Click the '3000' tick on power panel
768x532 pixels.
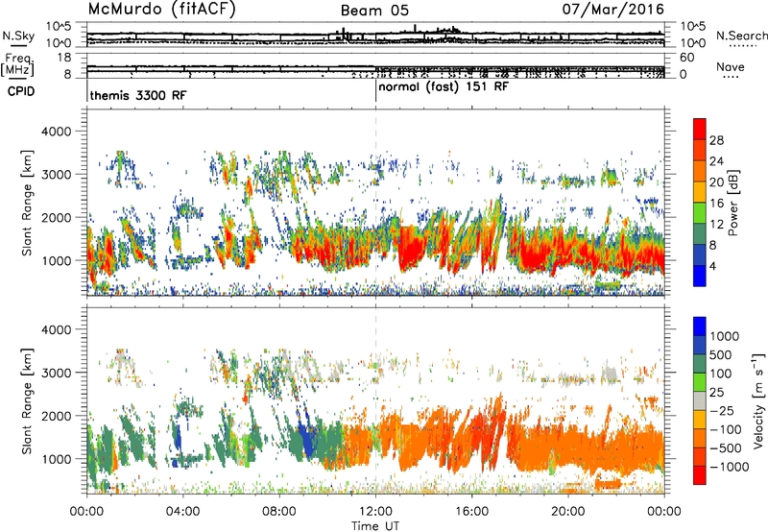click(57, 175)
